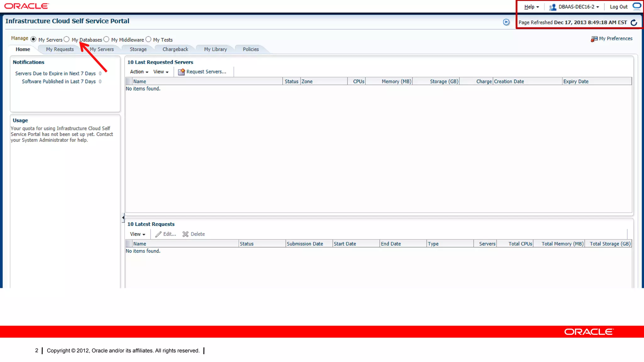Click the requests table Servers column header
The height and width of the screenshot is (362, 644).
tap(485, 244)
